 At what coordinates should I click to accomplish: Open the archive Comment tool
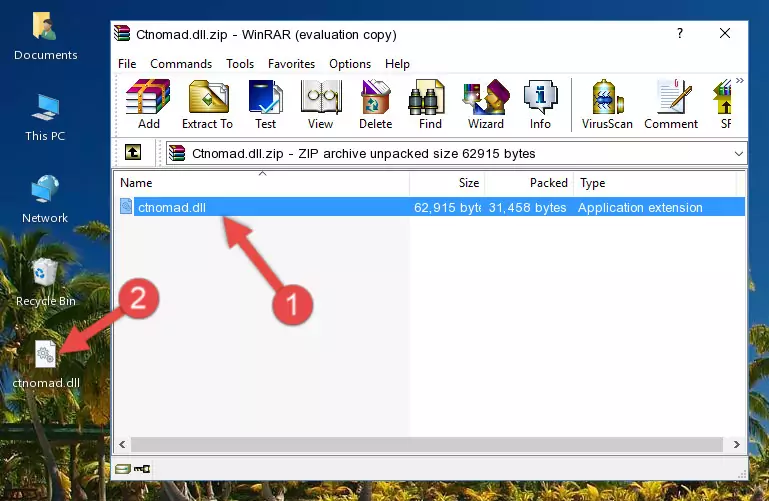coord(671,104)
